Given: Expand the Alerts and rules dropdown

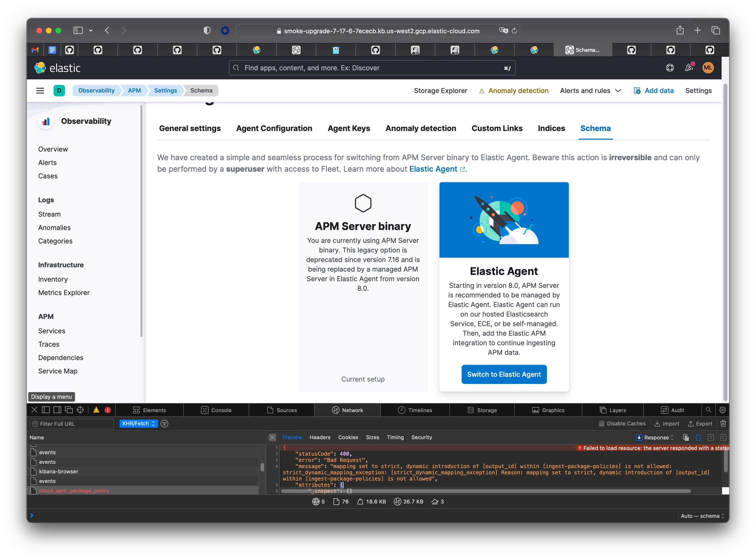Looking at the screenshot, I should [590, 91].
